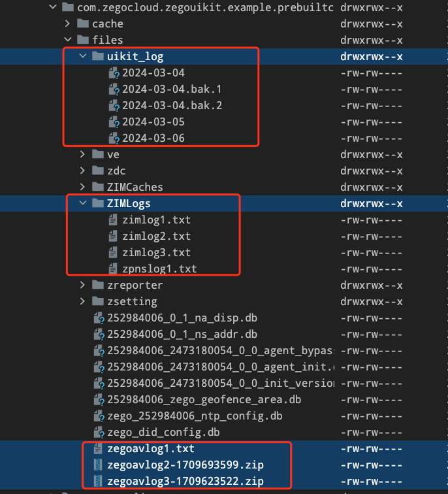
Task: Click the text file icon of zimlog1.txt
Action: click(x=113, y=220)
